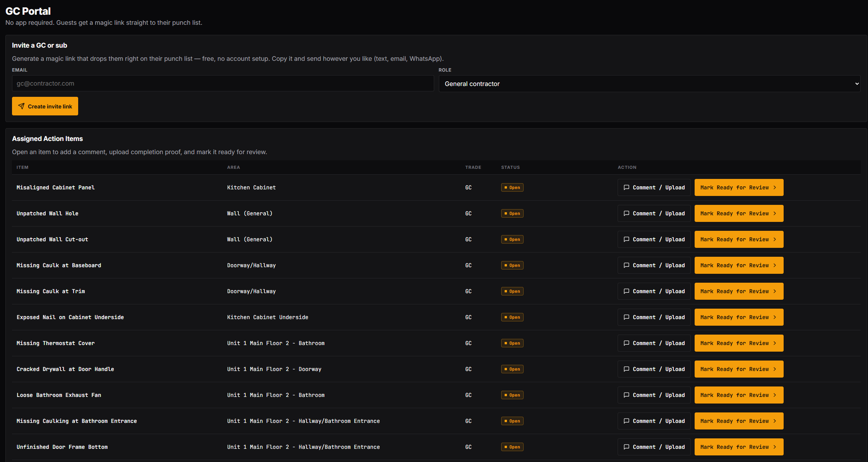The width and height of the screenshot is (868, 462).
Task: Click the comment bubble icon for Unfinished Door Frame Bottom
Action: pos(627,447)
